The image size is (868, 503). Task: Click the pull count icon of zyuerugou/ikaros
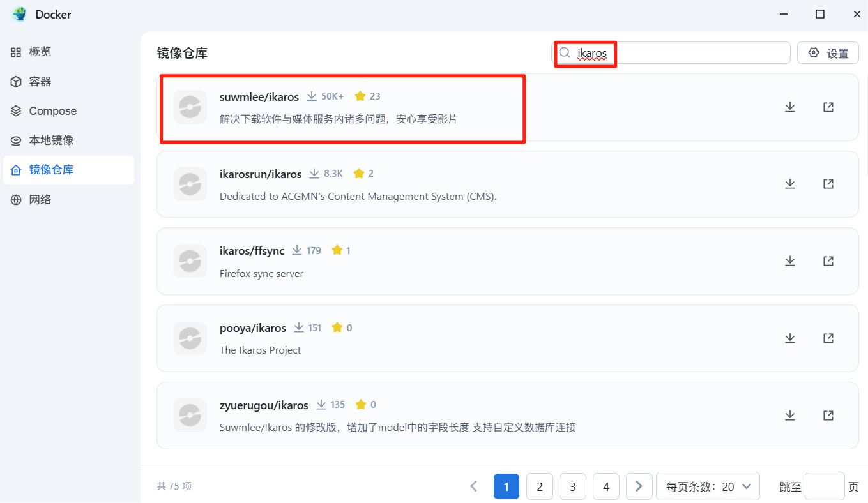coord(321,405)
